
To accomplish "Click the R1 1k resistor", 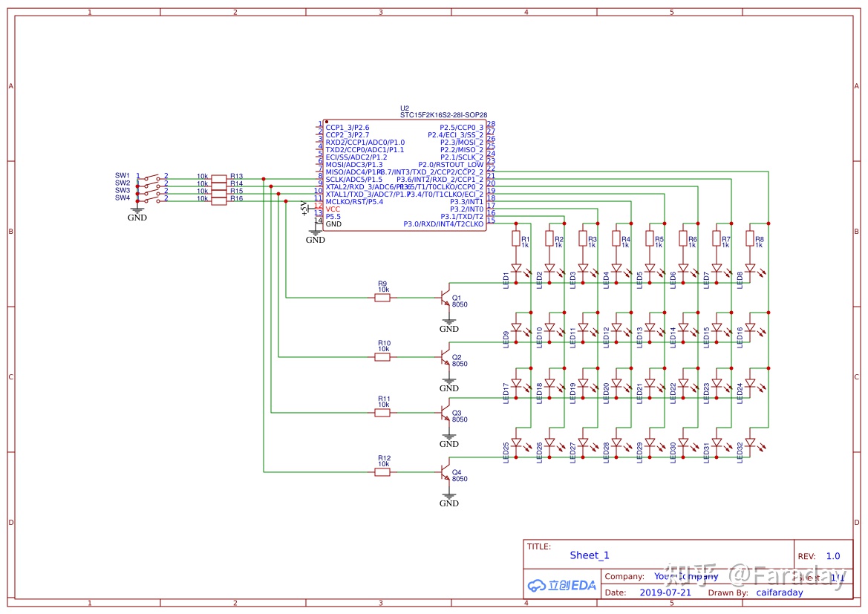I will tap(517, 238).
